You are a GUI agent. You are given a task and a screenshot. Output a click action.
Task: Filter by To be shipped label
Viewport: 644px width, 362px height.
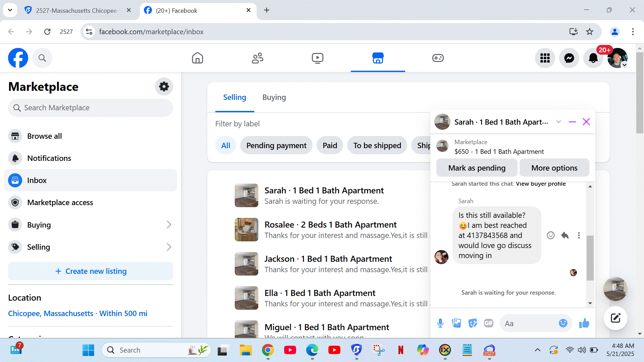(377, 145)
